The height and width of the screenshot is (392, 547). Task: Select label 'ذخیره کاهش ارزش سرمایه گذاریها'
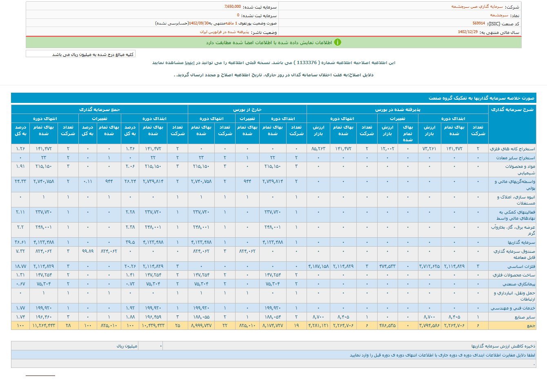[x=503, y=346]
